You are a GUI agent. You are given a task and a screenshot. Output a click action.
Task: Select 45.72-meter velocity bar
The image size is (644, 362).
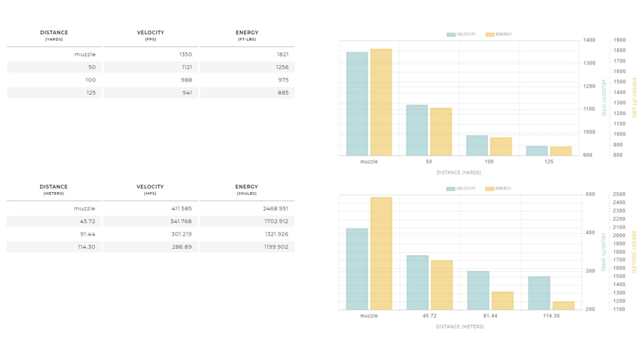417,282
